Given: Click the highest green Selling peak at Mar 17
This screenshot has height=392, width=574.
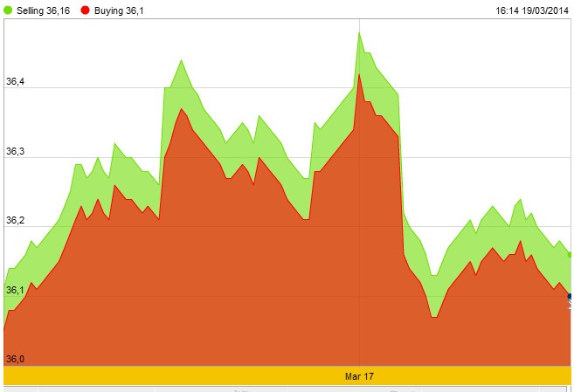Looking at the screenshot, I should [x=359, y=31].
